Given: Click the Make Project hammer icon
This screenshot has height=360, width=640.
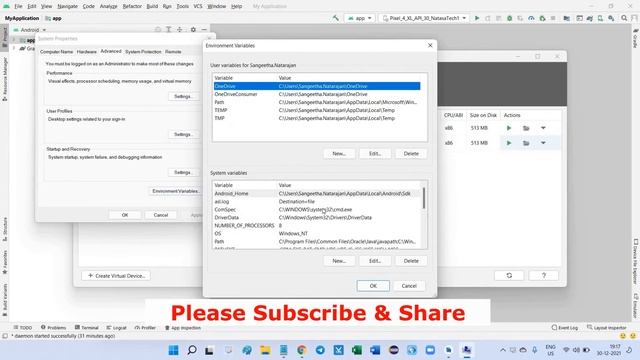Looking at the screenshot, I should [336, 18].
